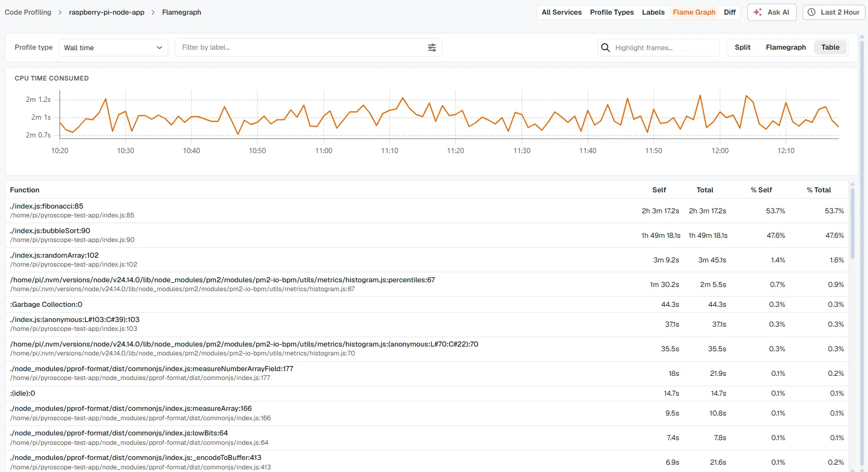This screenshot has width=868, height=472.
Task: Switch view to Flamegraph mode
Action: [x=786, y=47]
